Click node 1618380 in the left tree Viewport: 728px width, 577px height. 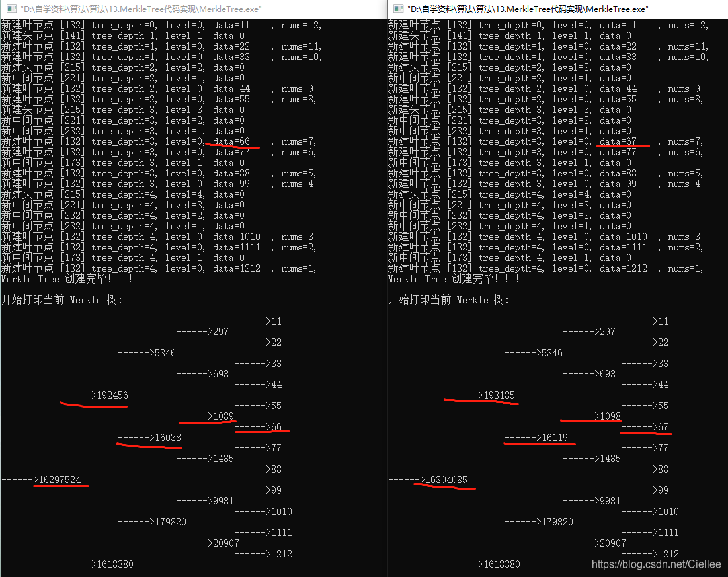click(x=114, y=564)
